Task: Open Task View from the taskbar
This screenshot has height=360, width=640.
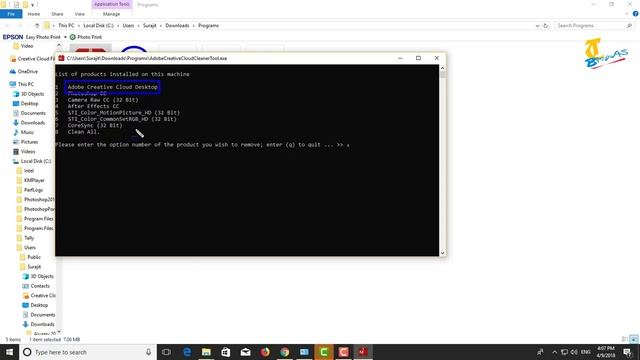Action: [x=166, y=352]
